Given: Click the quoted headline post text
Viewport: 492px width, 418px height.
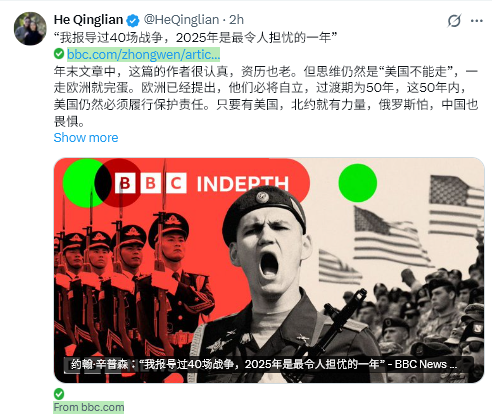Looking at the screenshot, I should pyautogui.click(x=195, y=38).
